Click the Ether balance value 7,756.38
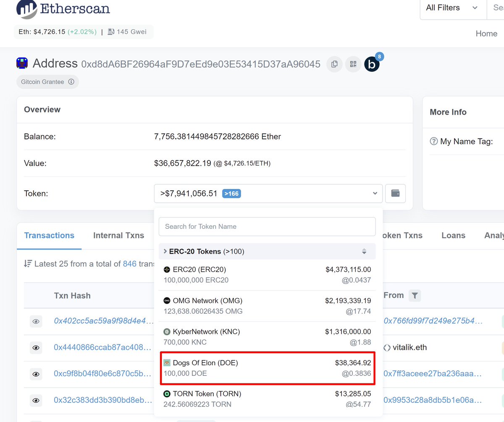This screenshot has width=504, height=422. point(218,136)
